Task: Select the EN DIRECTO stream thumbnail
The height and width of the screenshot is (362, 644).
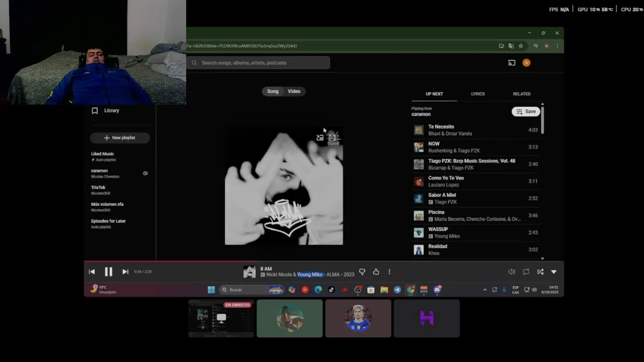Action: point(221,318)
